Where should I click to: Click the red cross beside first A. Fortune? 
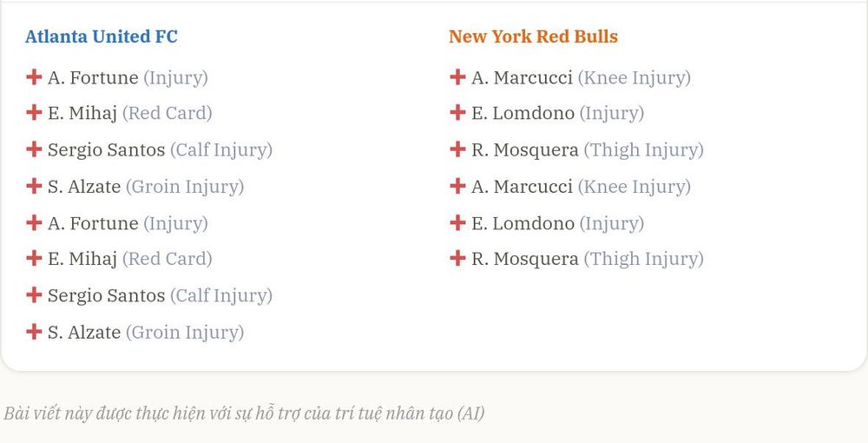point(34,77)
